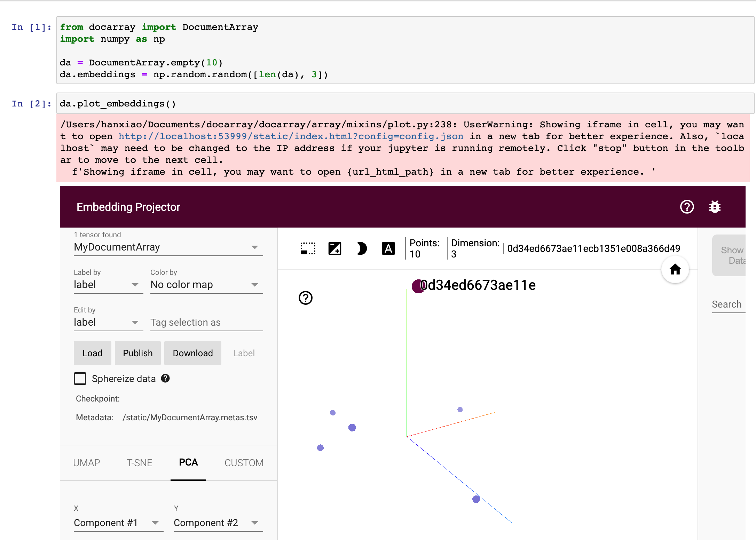Click the Download button
This screenshot has width=756, height=540.
click(x=192, y=353)
